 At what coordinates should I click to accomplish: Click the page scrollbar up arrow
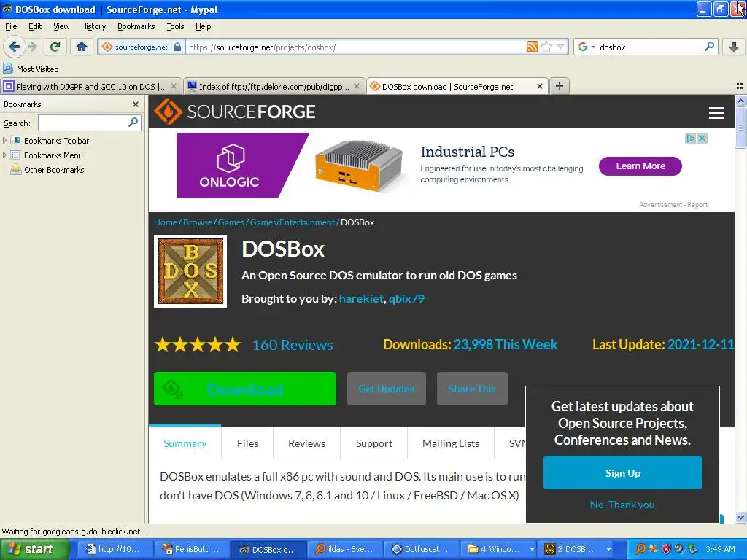click(x=740, y=101)
